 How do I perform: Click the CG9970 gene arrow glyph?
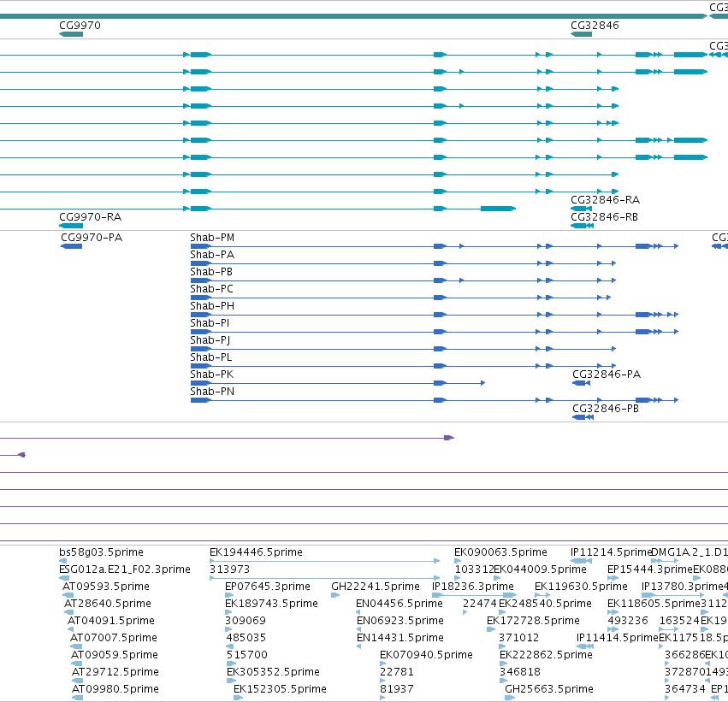coord(71,34)
